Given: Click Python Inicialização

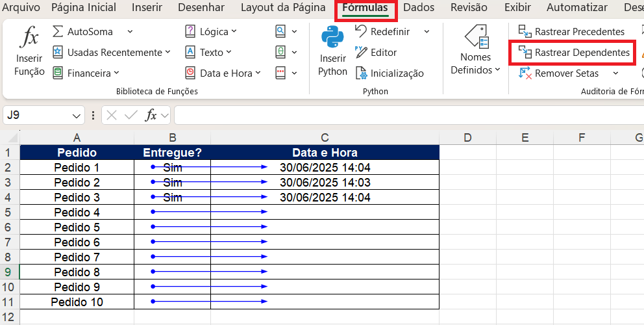Looking at the screenshot, I should (x=389, y=73).
